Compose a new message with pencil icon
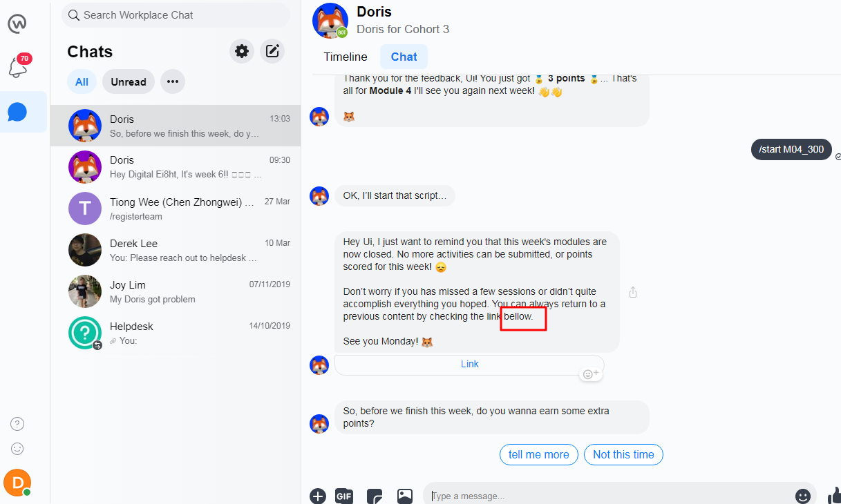This screenshot has width=841, height=504. (x=272, y=51)
